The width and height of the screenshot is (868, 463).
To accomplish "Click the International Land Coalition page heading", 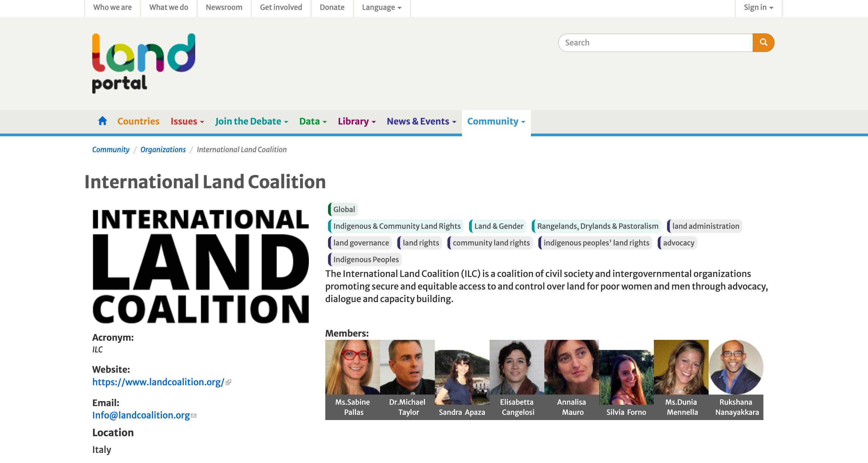I will 205,182.
